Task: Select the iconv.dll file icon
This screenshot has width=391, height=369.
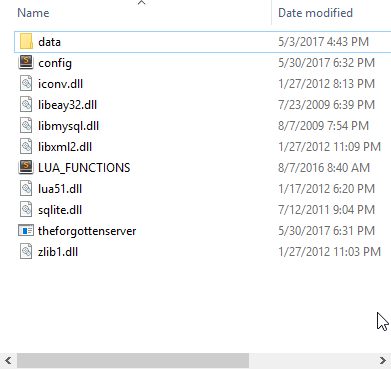Action: coord(26,84)
